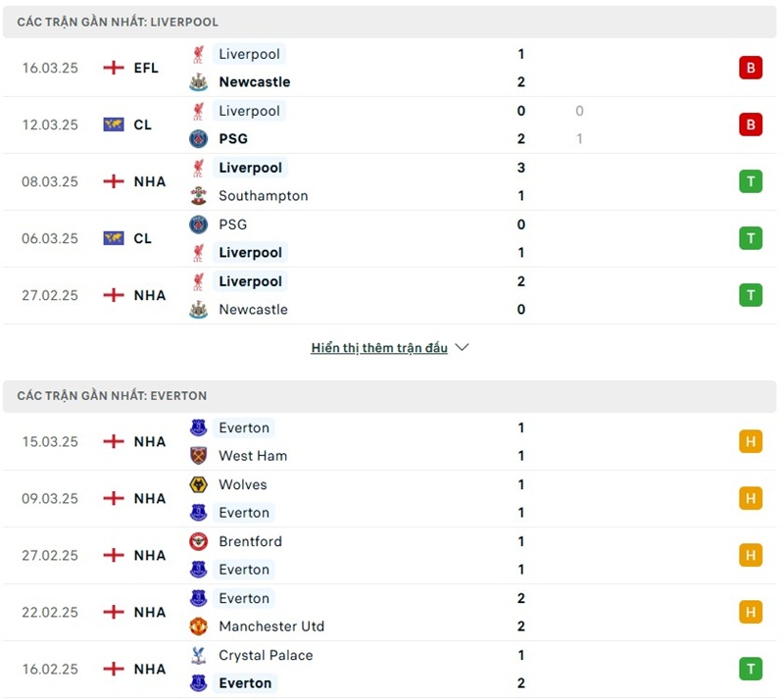Click the Crystal Palace club crest
Image resolution: width=784 pixels, height=700 pixels.
[x=199, y=656]
